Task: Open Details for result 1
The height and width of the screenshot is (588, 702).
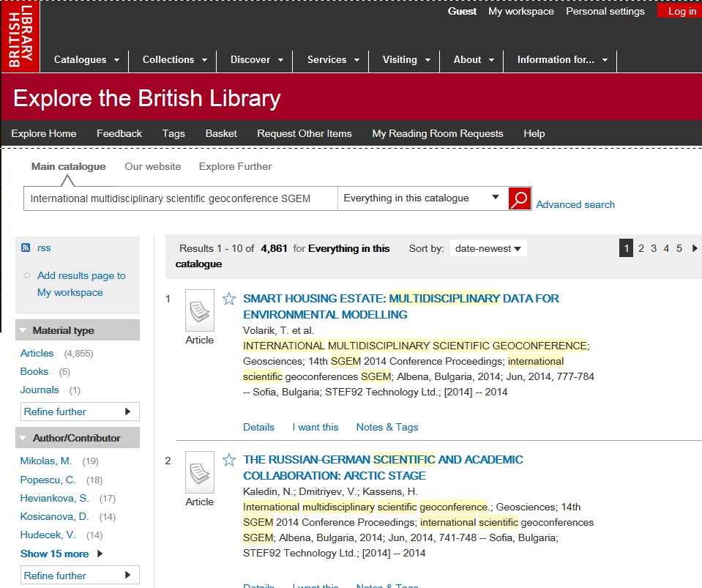Action: 258,427
